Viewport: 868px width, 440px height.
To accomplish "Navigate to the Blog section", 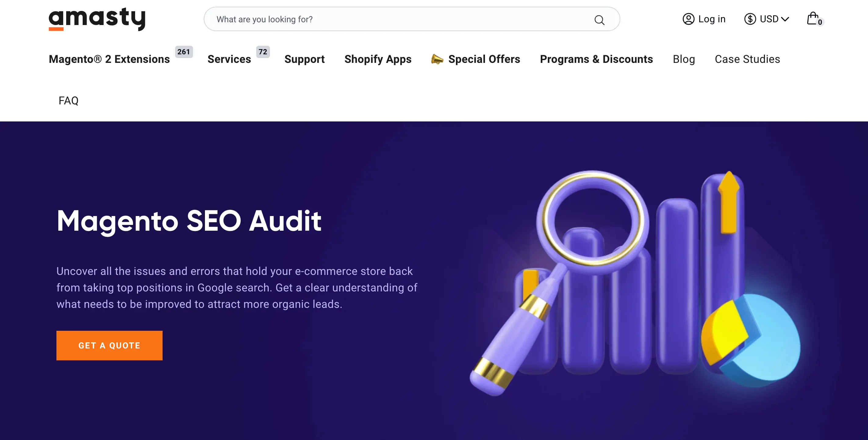I will click(684, 59).
